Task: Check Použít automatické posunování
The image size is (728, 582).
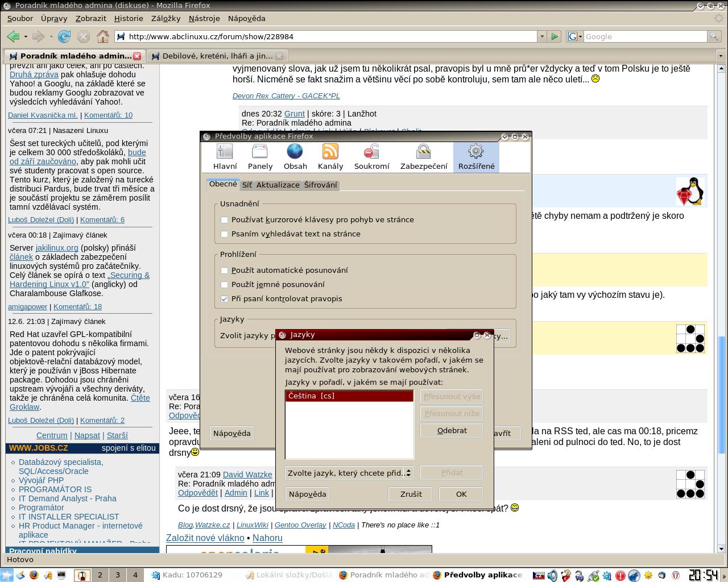Action: (224, 270)
